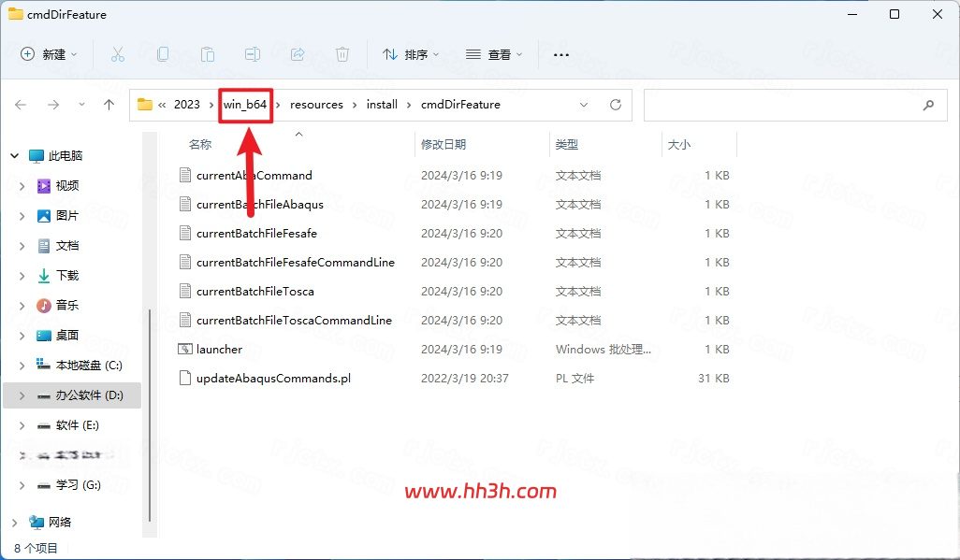Click the breadcrumb folder icon
The image size is (960, 560).
point(144,105)
